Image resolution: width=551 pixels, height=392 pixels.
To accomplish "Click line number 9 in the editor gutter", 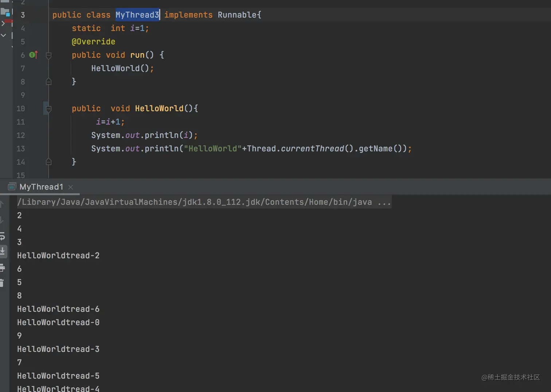I will coord(23,95).
